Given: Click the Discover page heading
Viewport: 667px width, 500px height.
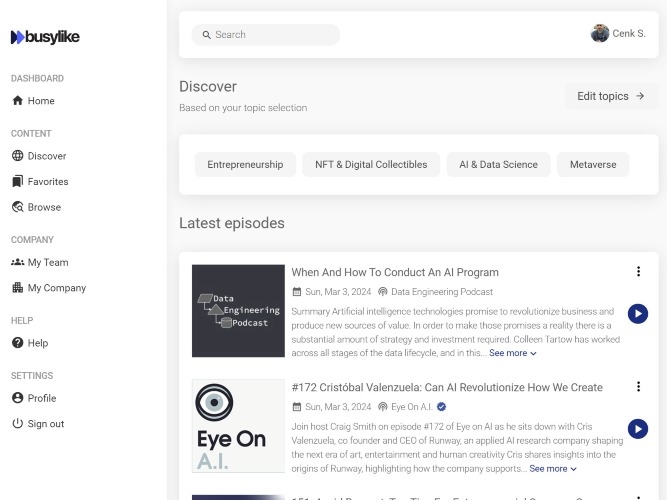Looking at the screenshot, I should 208,87.
